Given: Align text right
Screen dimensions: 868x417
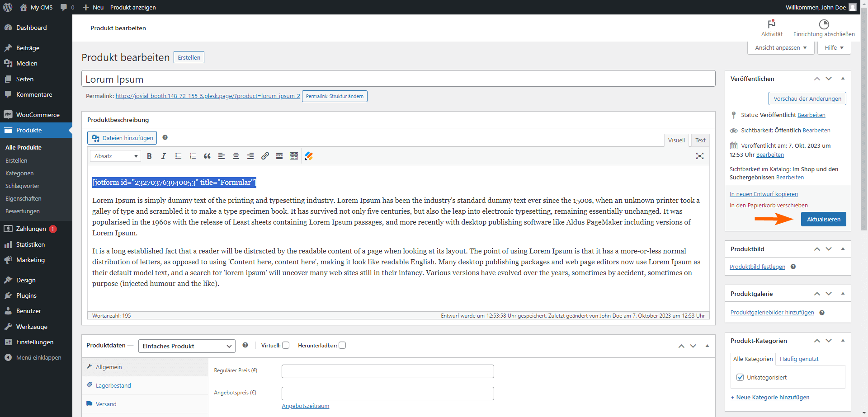Looking at the screenshot, I should 250,156.
